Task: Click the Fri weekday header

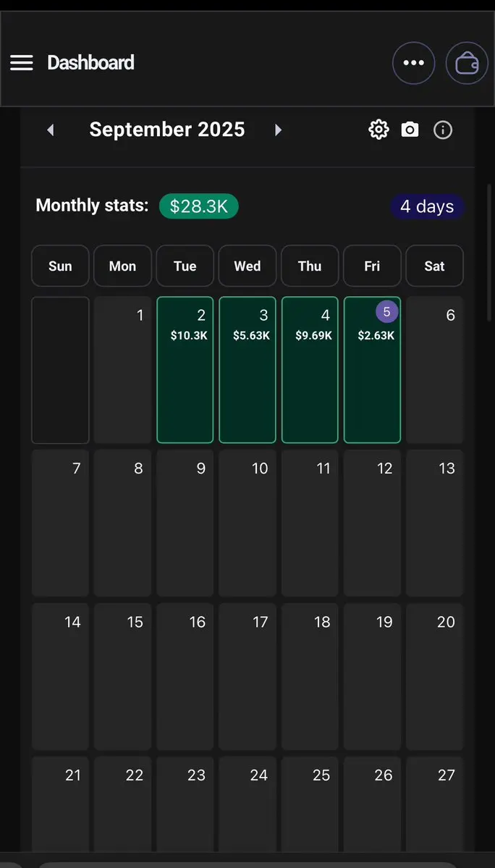Action: pyautogui.click(x=372, y=266)
